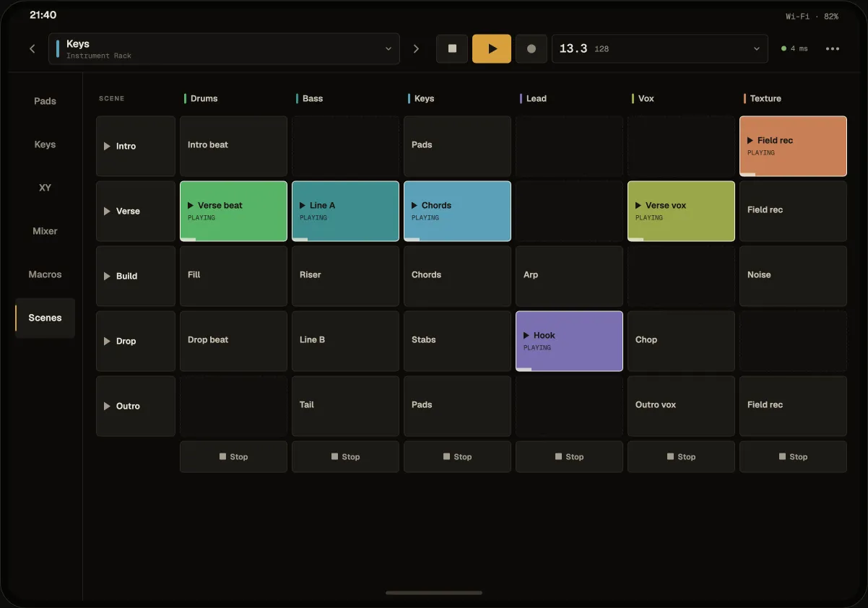
Task: Select the Keys track header in grid
Action: pos(421,98)
